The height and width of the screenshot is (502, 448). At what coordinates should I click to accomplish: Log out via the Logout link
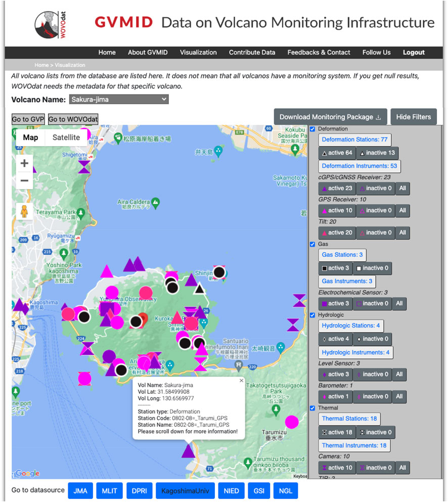(414, 53)
